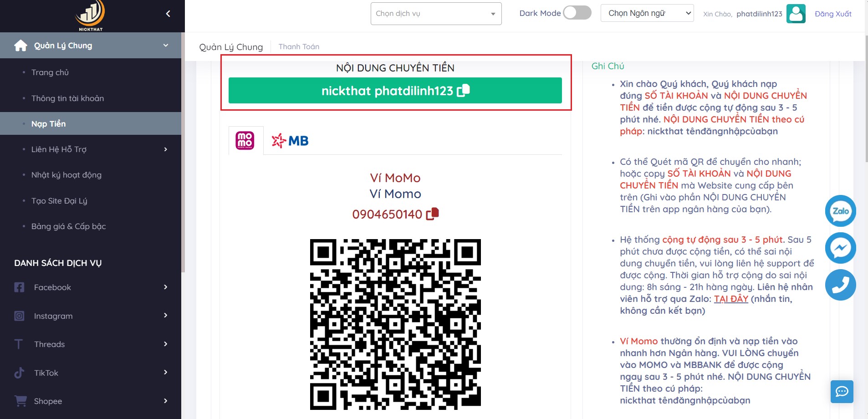Screen dimensions: 868x419
Task: Click the Instagram service icon
Action: [x=19, y=316]
